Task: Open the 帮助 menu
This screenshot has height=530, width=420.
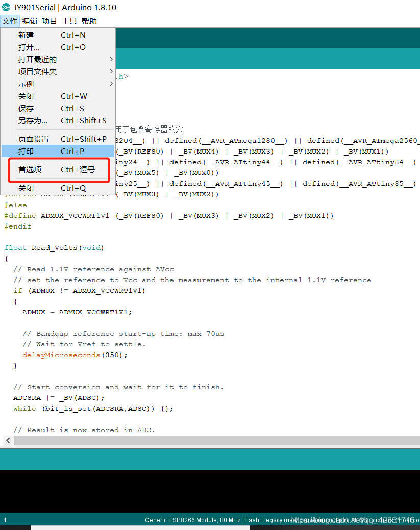Action: (x=89, y=21)
